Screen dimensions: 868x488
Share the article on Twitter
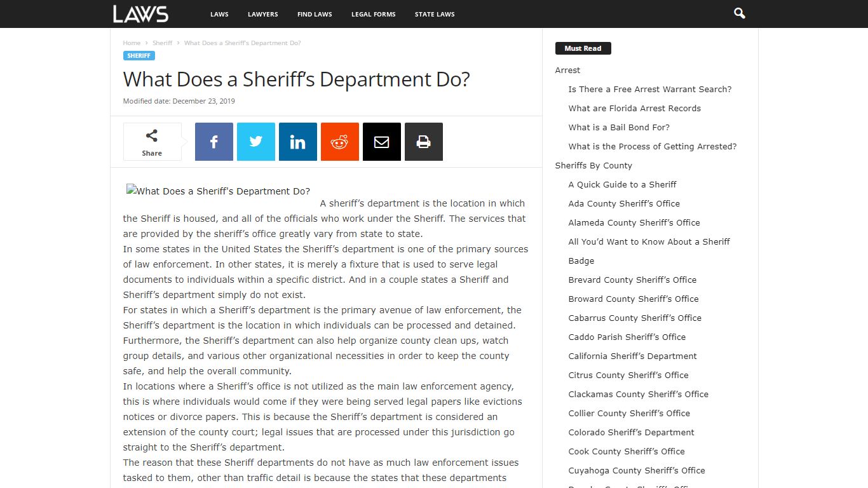click(256, 142)
